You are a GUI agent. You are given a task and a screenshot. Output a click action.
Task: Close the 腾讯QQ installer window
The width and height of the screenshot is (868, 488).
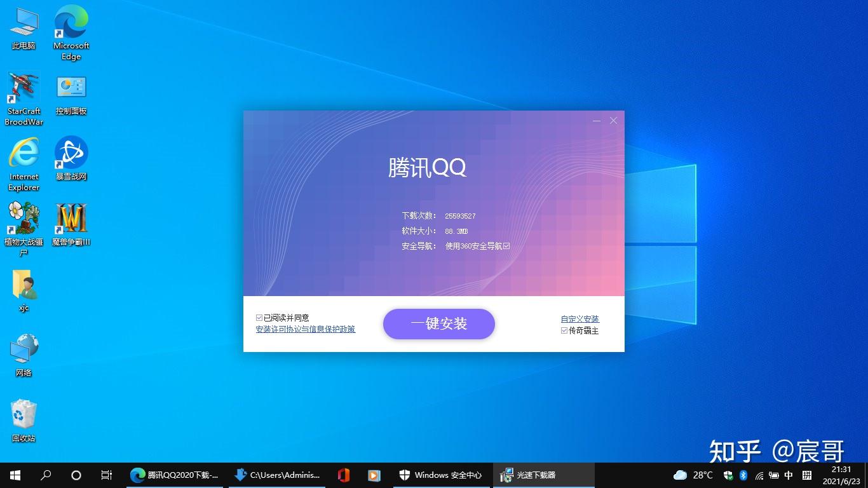pos(613,120)
